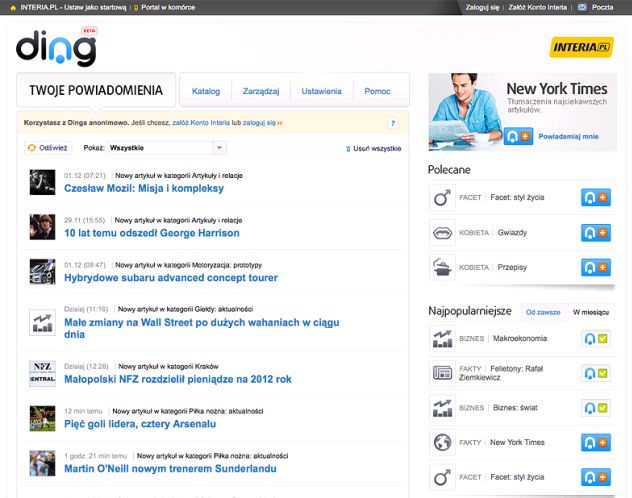Click the cooking pot icon in Przepisy row
This screenshot has width=632, height=498.
coord(442,267)
